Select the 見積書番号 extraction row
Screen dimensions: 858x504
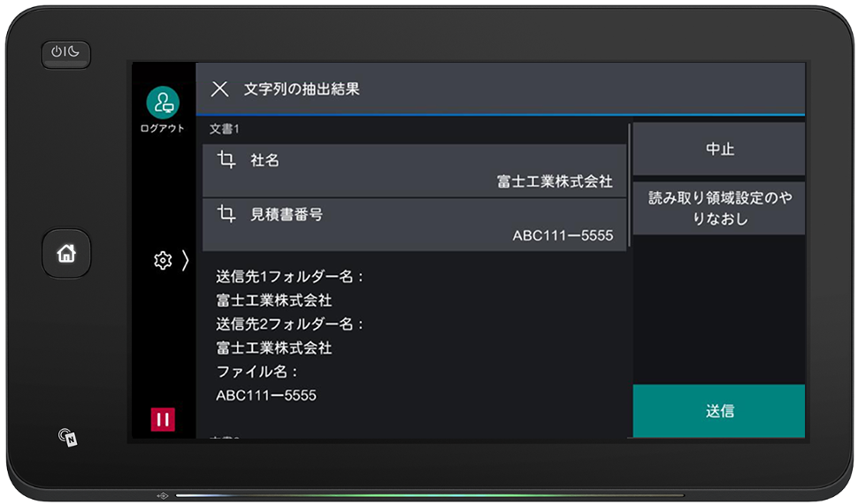pos(414,225)
